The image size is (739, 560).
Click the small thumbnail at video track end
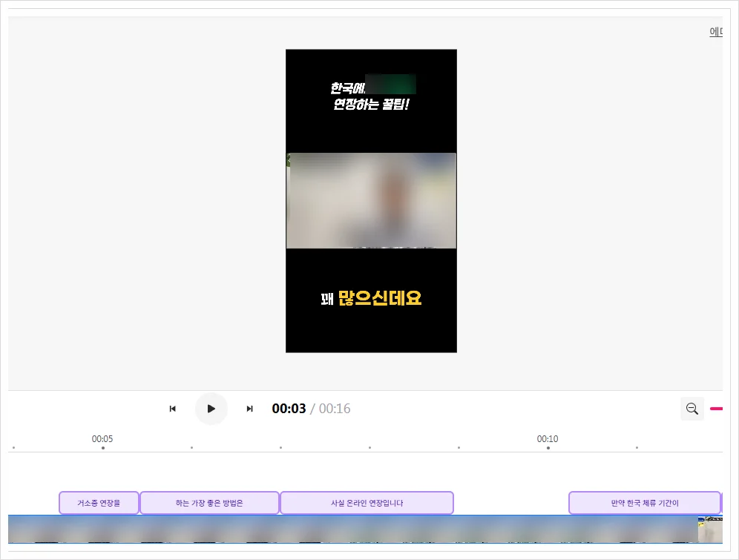coord(709,530)
